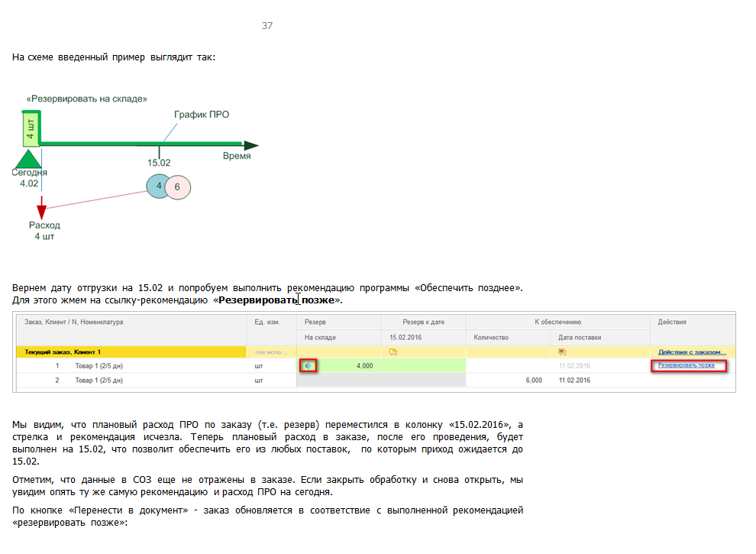Click the 11.02.2016 delivery date in row 2
This screenshot has width=756, height=554.
(x=574, y=381)
